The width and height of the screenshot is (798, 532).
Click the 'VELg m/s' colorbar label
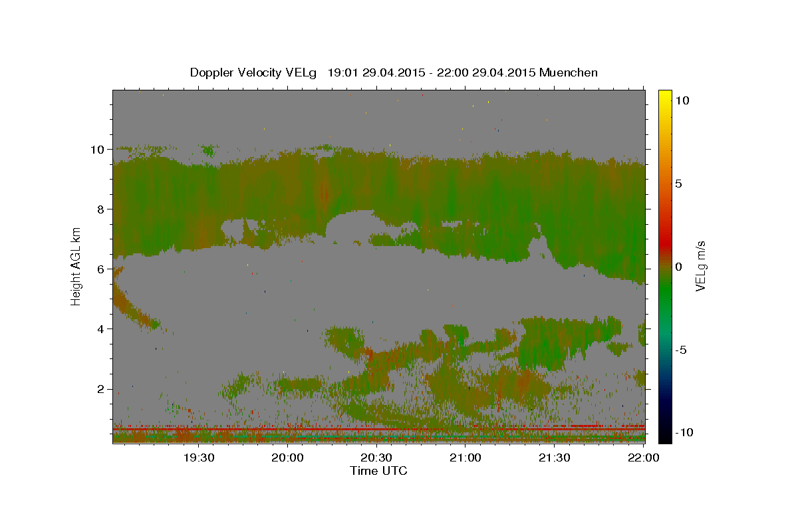tap(700, 266)
